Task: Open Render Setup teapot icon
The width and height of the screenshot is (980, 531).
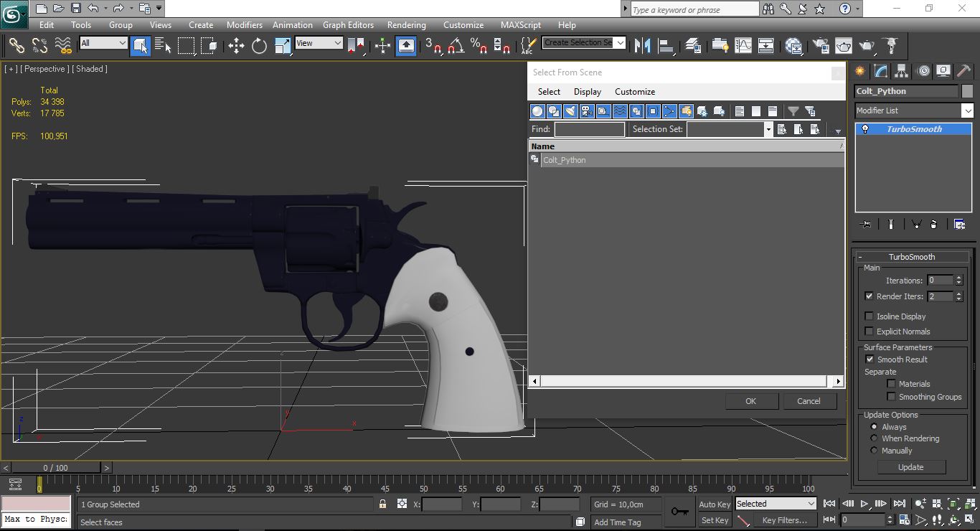Action: pos(821,46)
